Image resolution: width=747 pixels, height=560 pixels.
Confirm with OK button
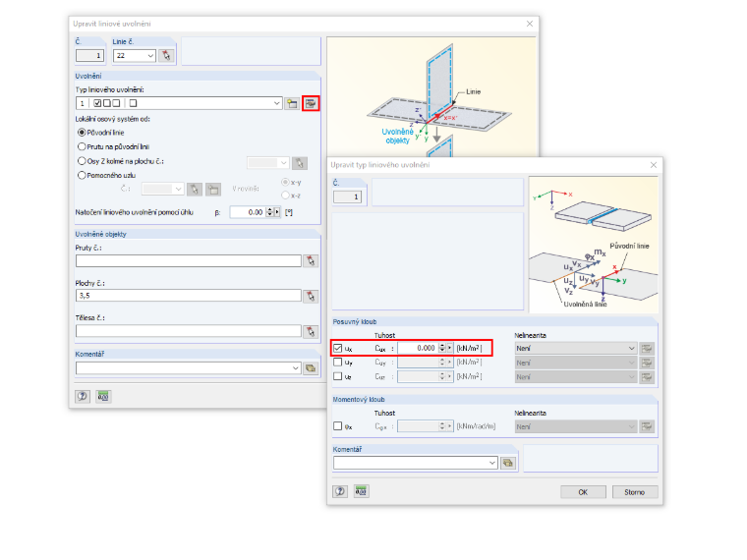(x=583, y=492)
